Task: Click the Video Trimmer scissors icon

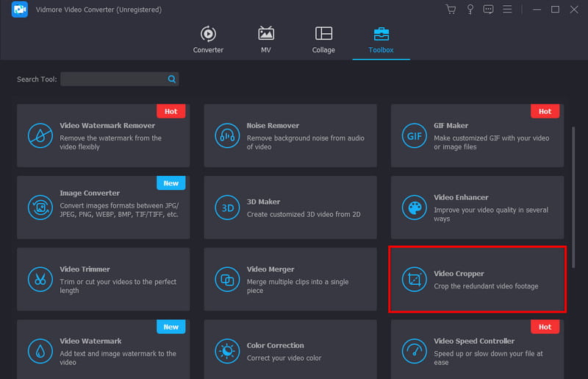Action: click(x=39, y=279)
